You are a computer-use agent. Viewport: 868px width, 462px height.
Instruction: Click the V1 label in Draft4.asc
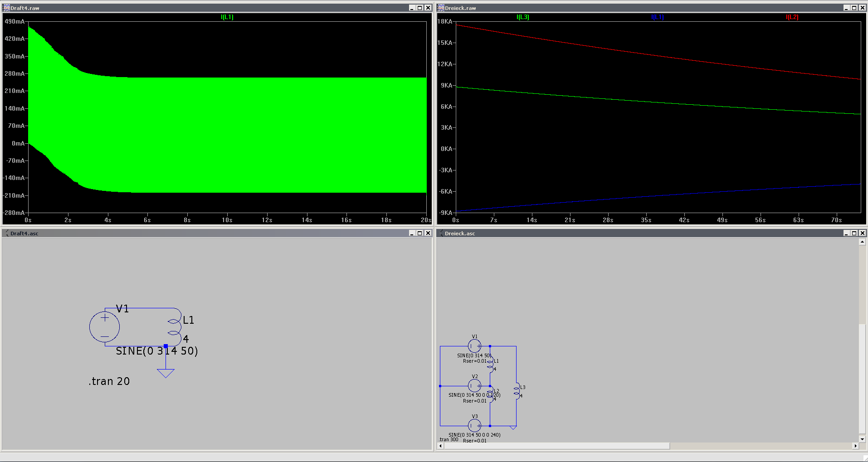(x=122, y=309)
